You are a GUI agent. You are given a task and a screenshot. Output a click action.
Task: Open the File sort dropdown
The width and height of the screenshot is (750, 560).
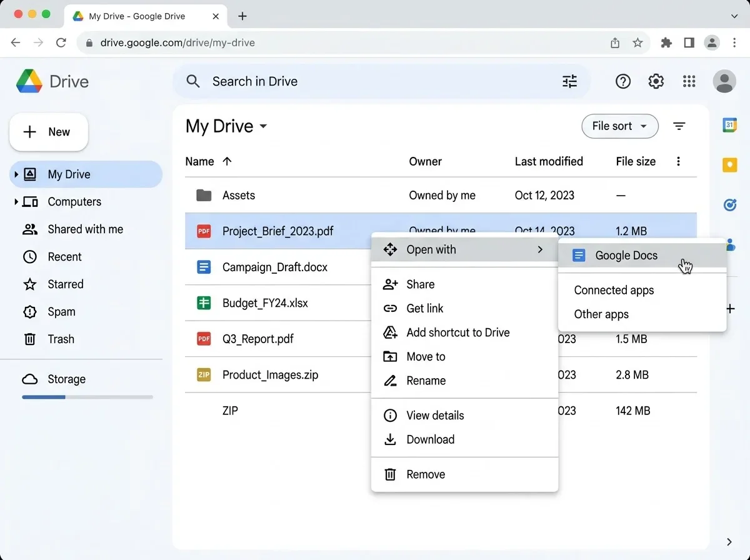pyautogui.click(x=620, y=126)
